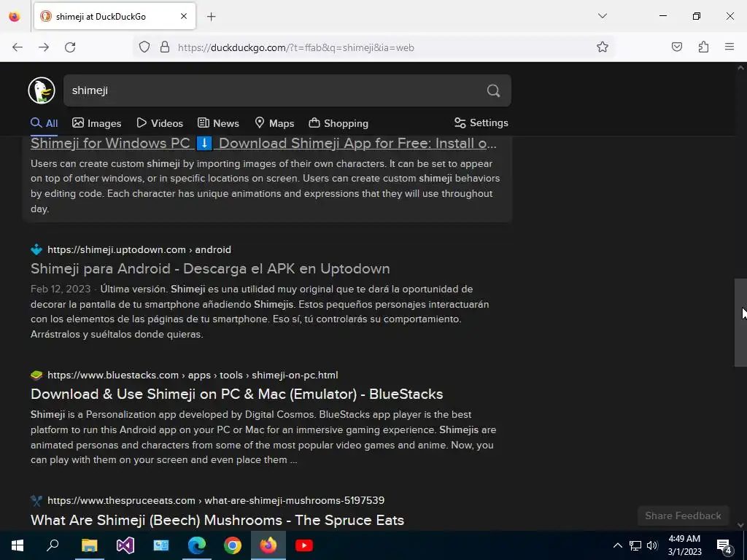Screen dimensions: 747x560
Task: Open the tracking protection shield icon
Action: click(x=144, y=47)
